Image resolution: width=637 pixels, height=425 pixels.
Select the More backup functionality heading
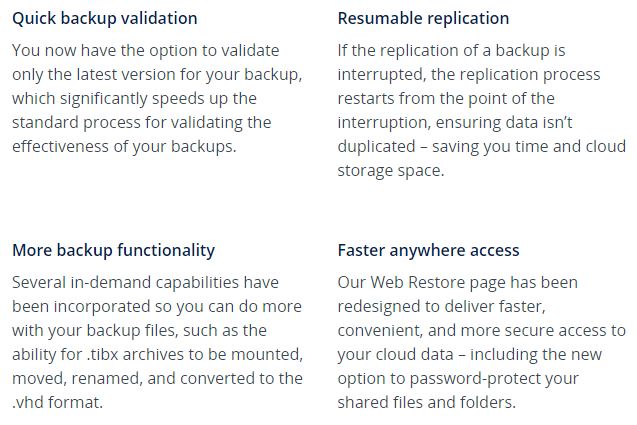tap(114, 250)
